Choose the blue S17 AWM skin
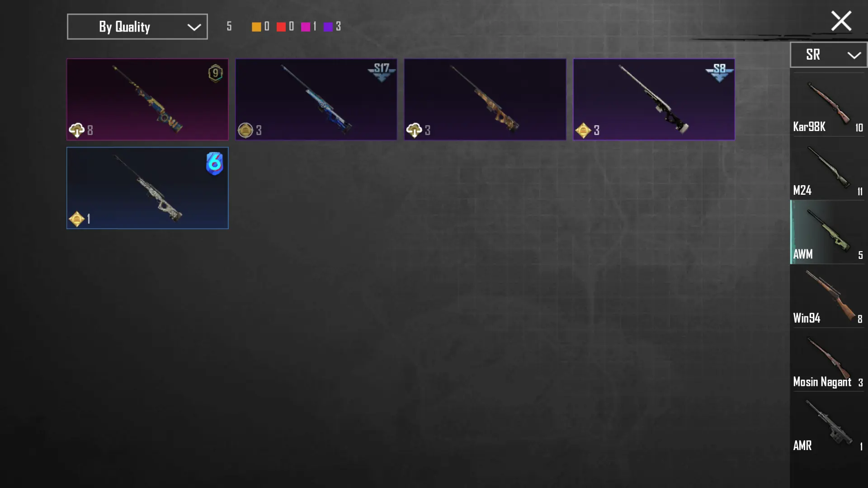The height and width of the screenshot is (488, 868). (x=316, y=99)
